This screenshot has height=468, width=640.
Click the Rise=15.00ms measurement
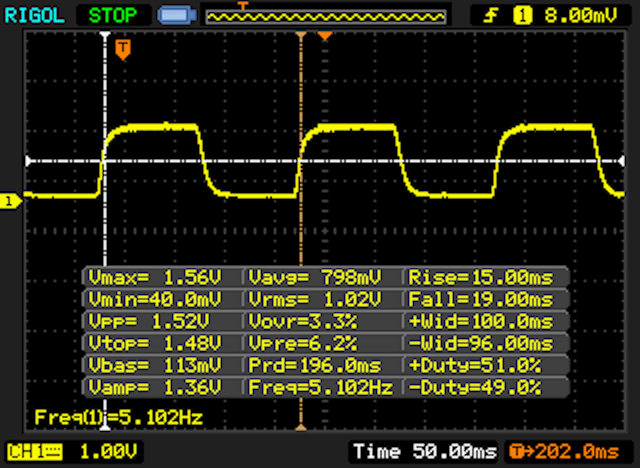(481, 277)
